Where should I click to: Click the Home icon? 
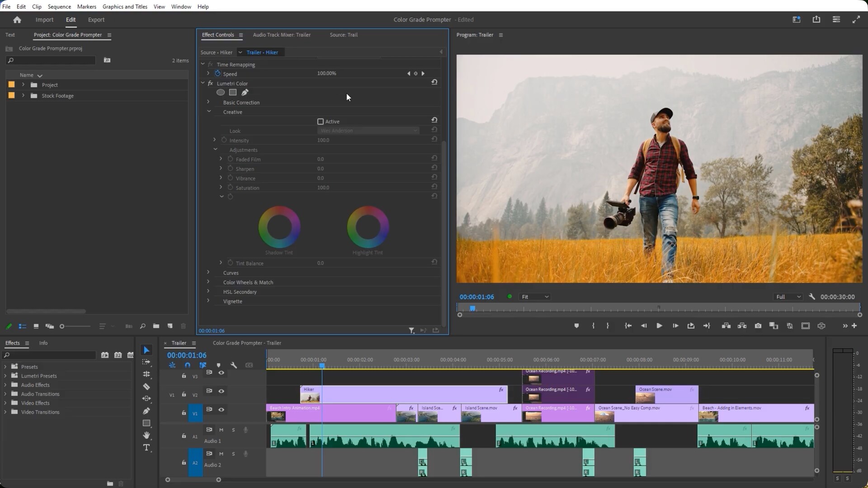(x=17, y=20)
